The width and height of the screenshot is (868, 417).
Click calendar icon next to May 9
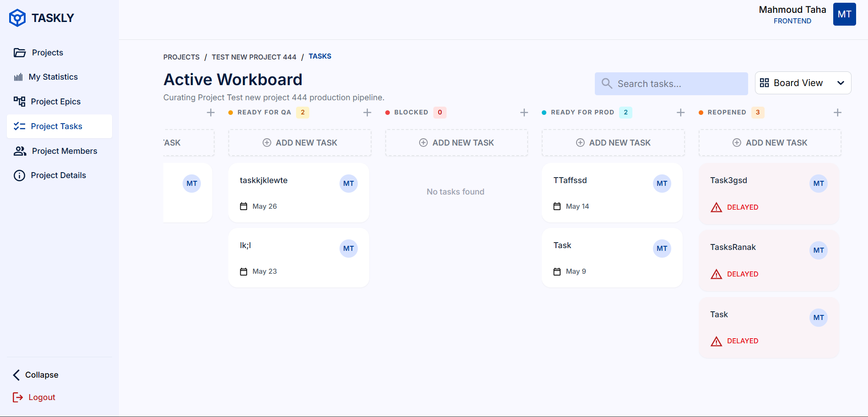click(557, 271)
